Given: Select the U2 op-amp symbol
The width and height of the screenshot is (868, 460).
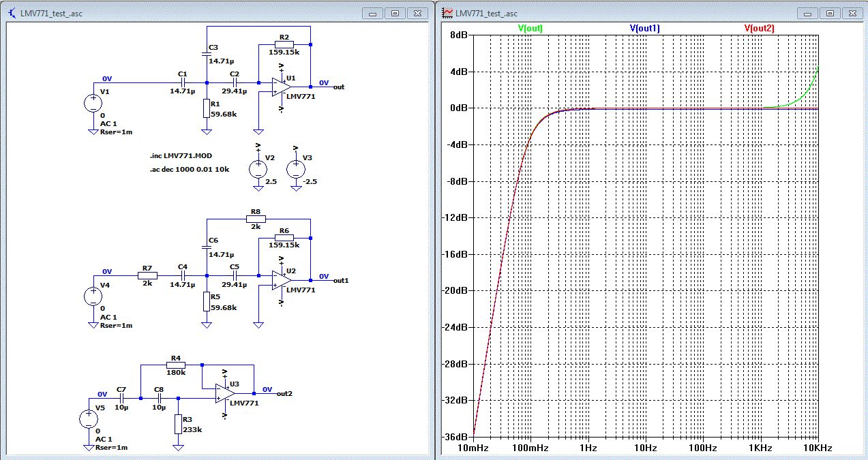Looking at the screenshot, I should [x=281, y=280].
